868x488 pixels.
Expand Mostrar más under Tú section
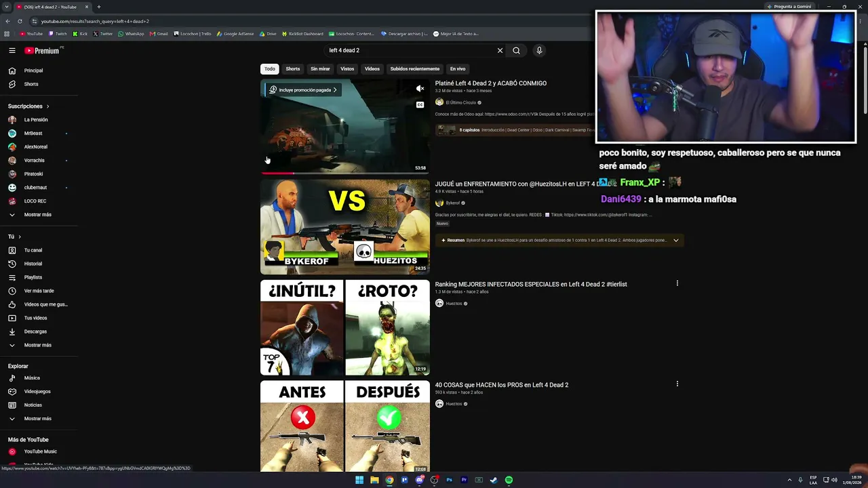(39, 345)
